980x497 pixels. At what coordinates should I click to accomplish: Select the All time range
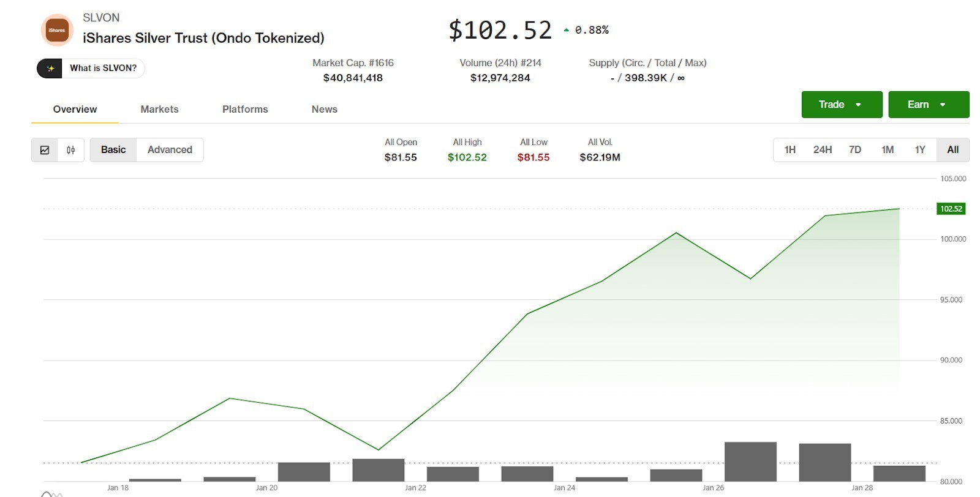tap(953, 150)
